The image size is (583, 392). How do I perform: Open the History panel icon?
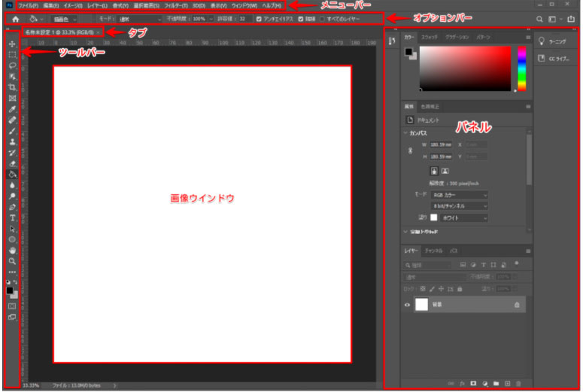point(392,41)
